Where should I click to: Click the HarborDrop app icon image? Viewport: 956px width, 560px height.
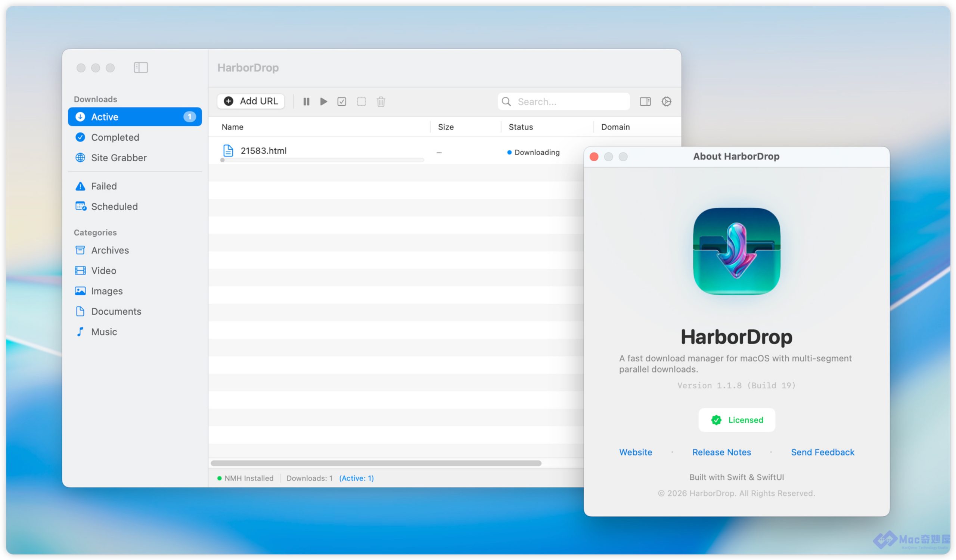pos(736,251)
